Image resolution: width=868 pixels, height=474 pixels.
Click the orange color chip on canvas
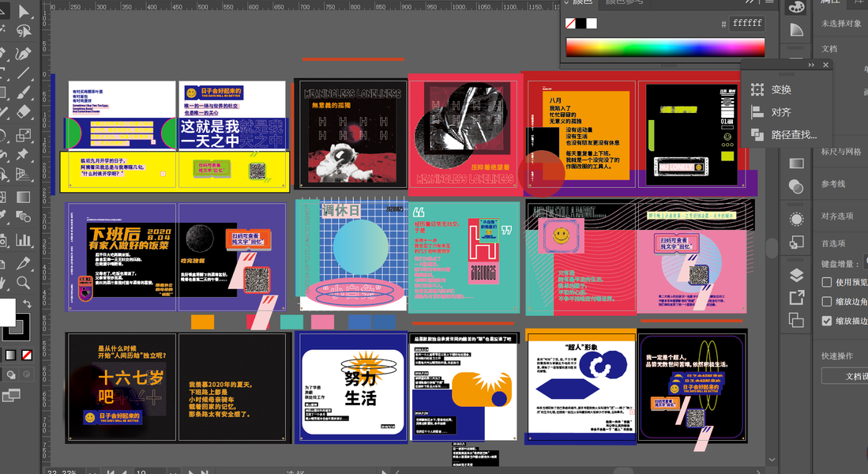click(x=203, y=322)
